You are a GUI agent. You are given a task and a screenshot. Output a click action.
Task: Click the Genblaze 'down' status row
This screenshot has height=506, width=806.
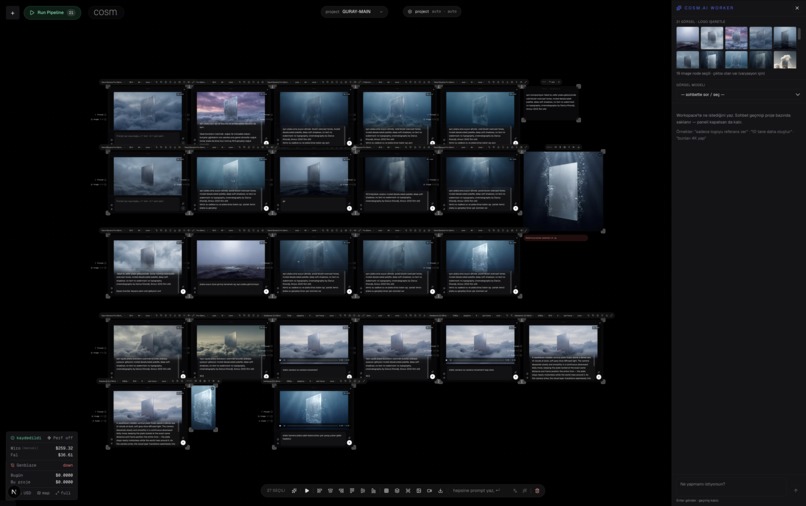[42, 465]
